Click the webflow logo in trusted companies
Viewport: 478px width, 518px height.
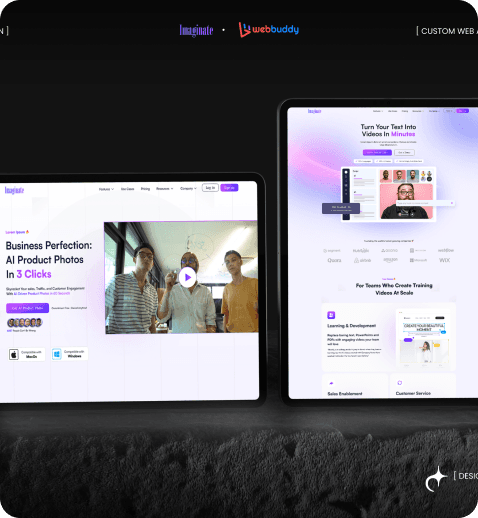click(446, 250)
